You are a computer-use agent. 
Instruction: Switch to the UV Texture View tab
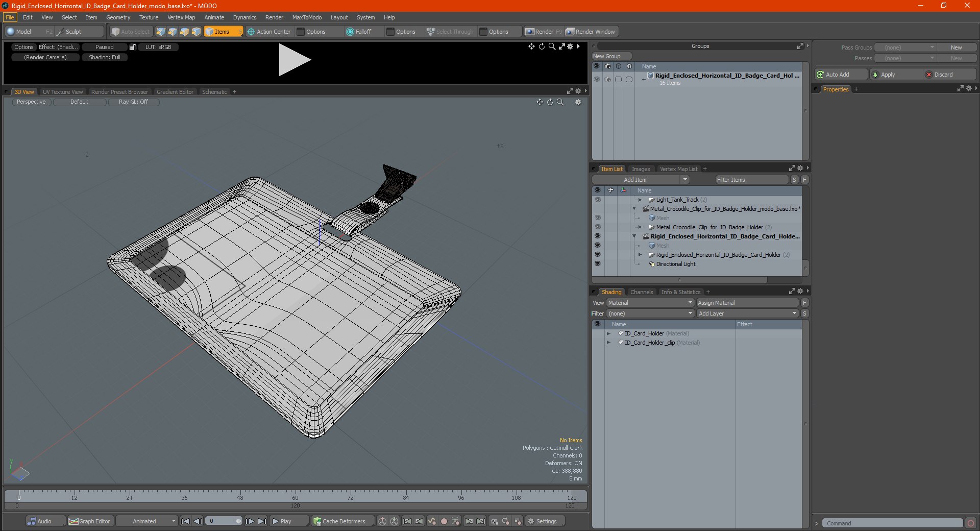[62, 92]
